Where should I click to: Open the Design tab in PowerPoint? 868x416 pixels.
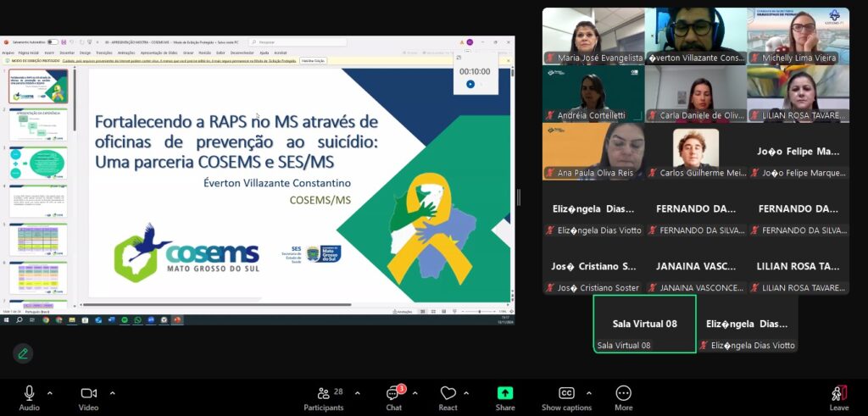[85, 53]
